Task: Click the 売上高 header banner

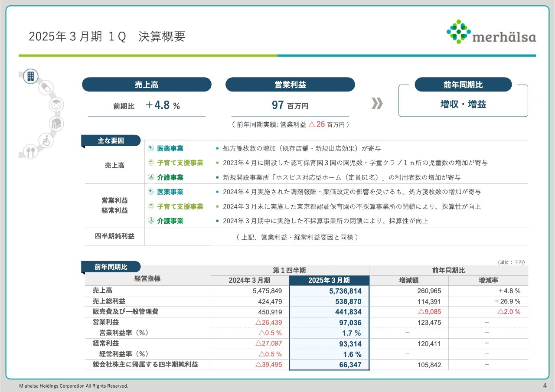Action: 147,85
